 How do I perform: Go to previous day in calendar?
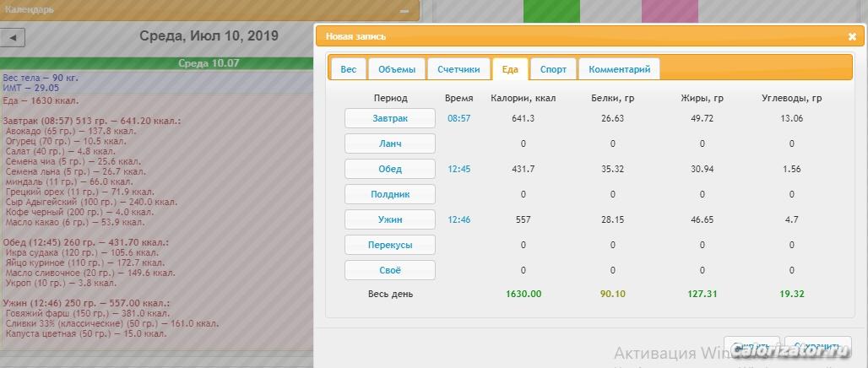14,38
